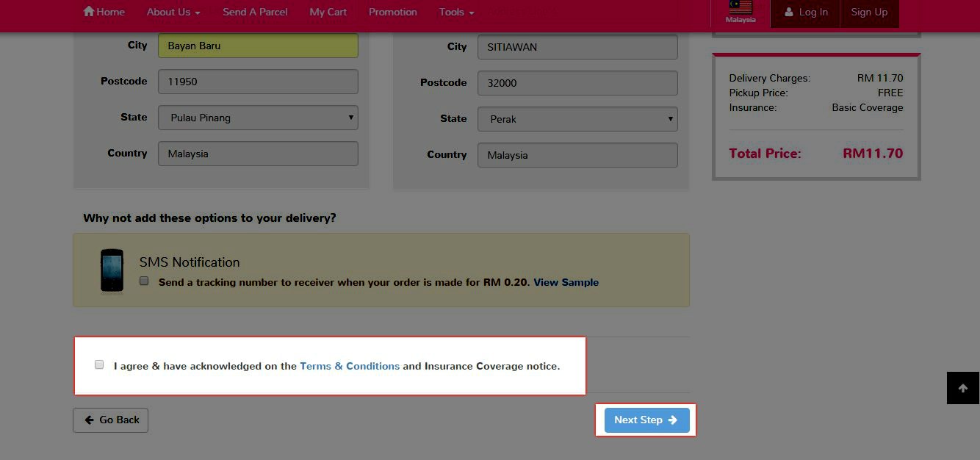Open the receiver State dropdown showing Perak
The height and width of the screenshot is (460, 980).
click(x=577, y=119)
